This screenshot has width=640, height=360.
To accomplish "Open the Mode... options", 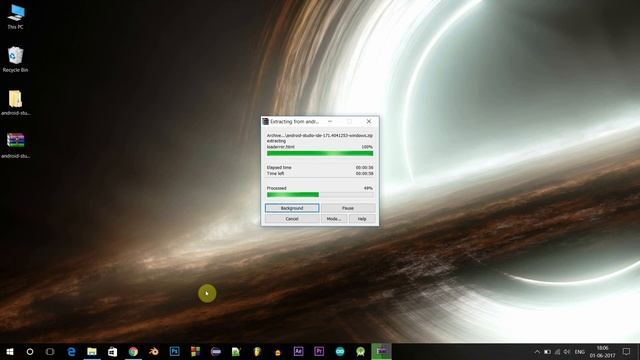I will (x=333, y=219).
